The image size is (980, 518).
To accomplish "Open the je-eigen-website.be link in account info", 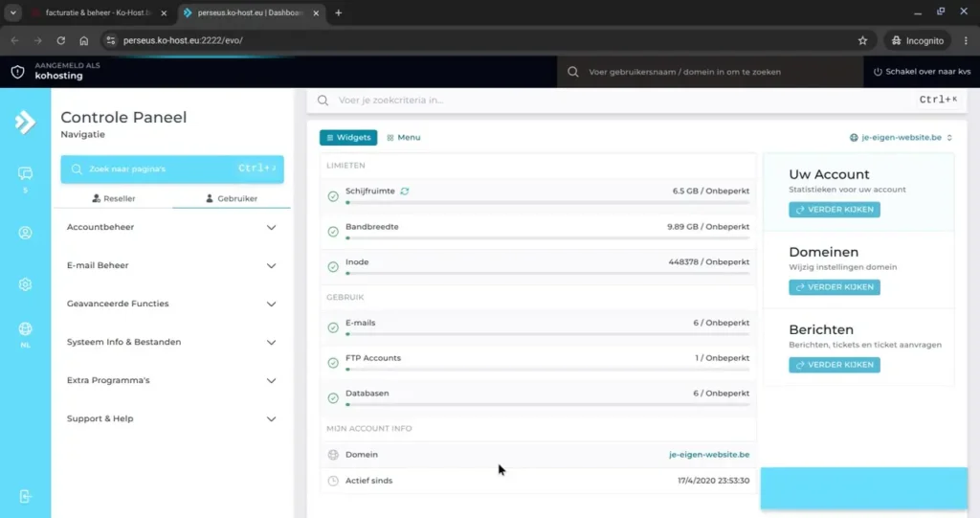I will pyautogui.click(x=709, y=455).
